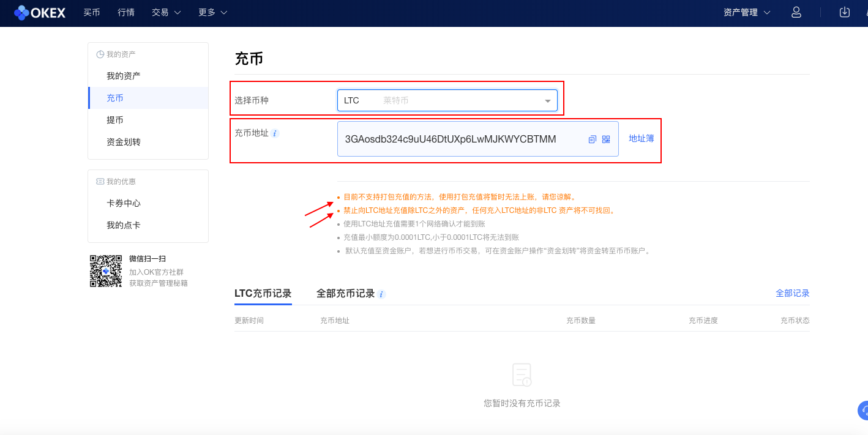The width and height of the screenshot is (868, 435).
Task: Click the 充币数量 column header
Action: (x=581, y=321)
